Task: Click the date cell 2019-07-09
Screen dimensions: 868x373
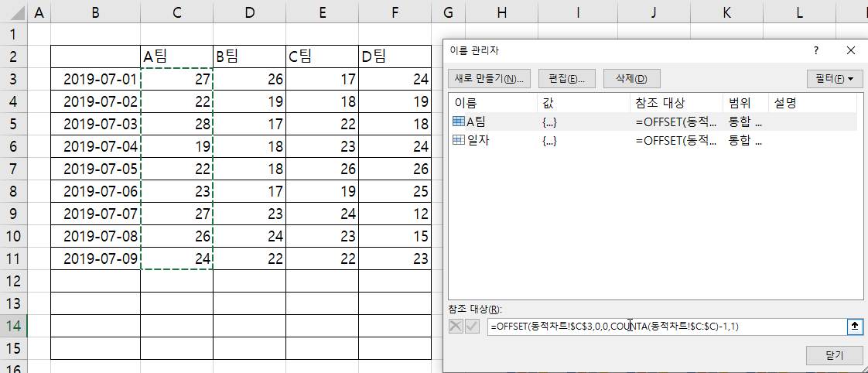Action: 95,258
